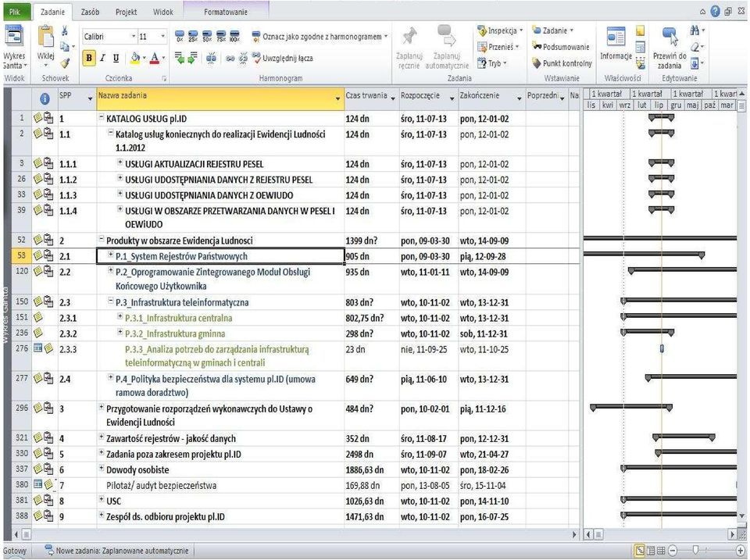The height and width of the screenshot is (560, 750).
Task: Switch to the Widok ribbon tab
Action: 163,12
